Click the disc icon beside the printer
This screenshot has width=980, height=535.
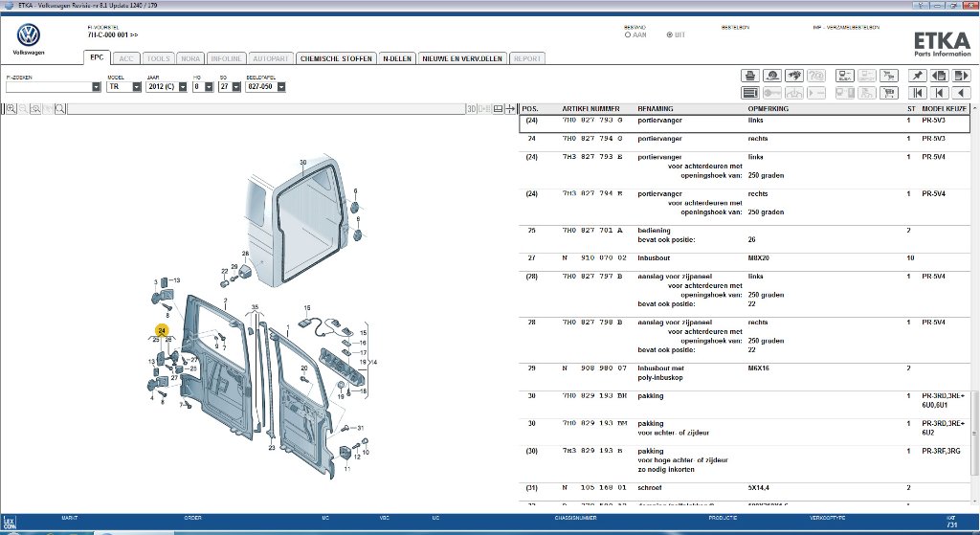[772, 76]
